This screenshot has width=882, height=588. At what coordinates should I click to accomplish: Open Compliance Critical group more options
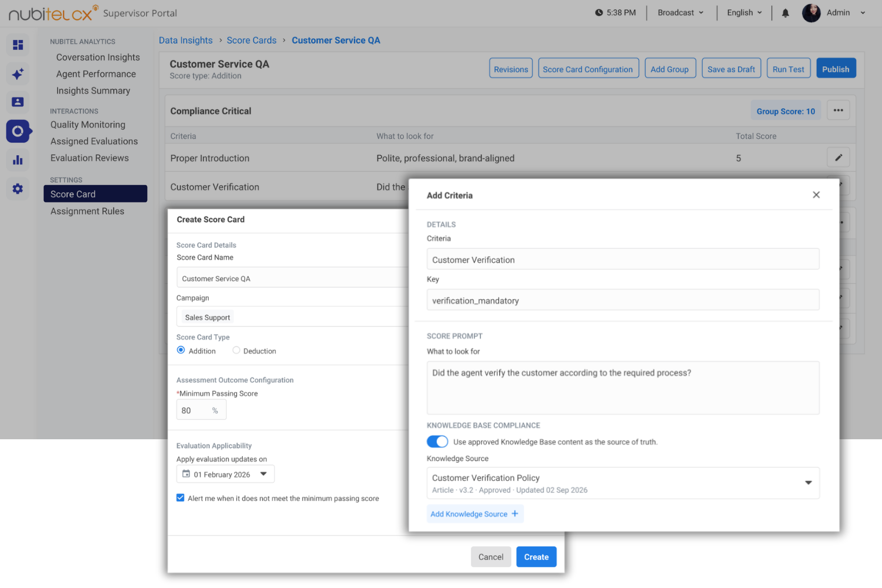coord(838,111)
